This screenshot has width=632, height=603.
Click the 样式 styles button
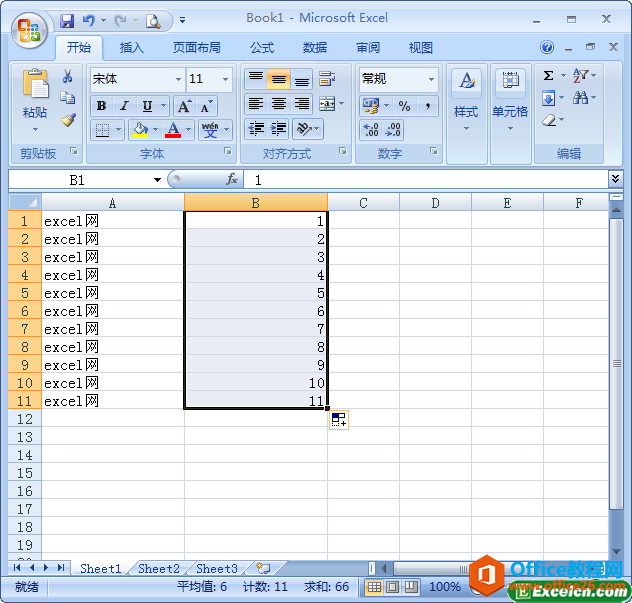[x=466, y=100]
